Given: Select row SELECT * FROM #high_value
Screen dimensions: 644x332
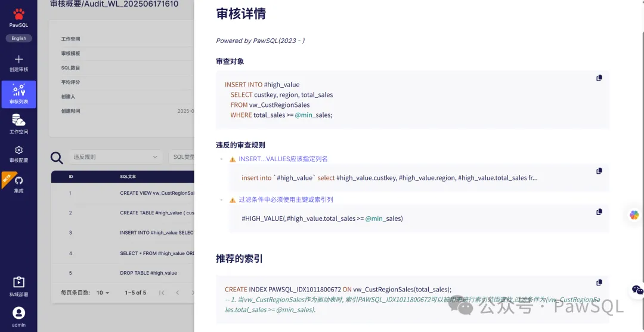Looking at the screenshot, I should pos(122,253).
